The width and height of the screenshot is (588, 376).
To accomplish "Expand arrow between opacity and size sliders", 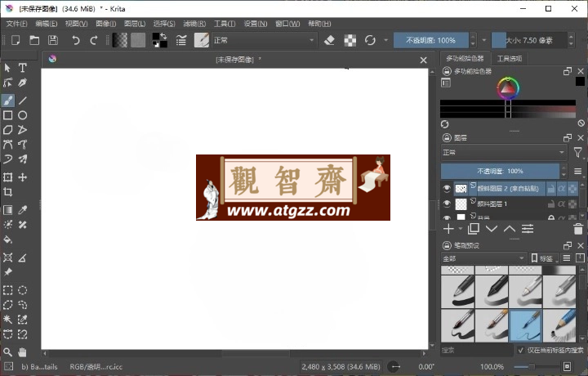I will click(x=484, y=40).
